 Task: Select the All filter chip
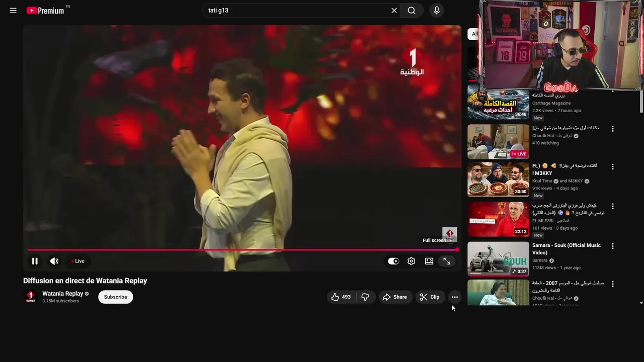point(473,34)
